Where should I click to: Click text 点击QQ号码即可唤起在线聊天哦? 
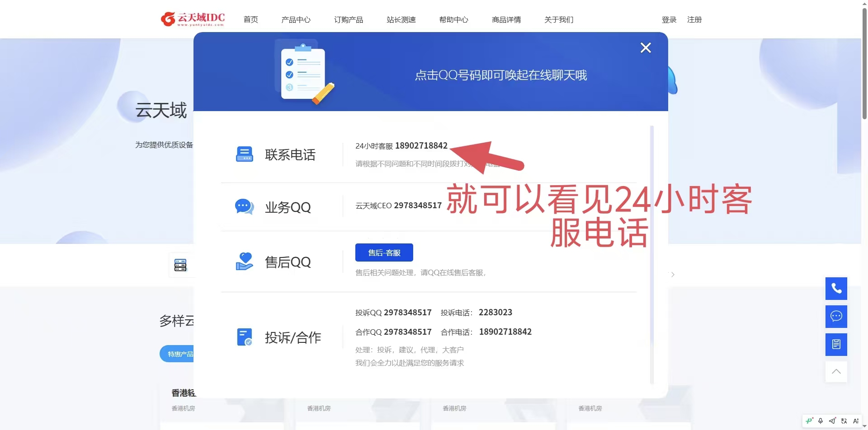click(x=501, y=75)
